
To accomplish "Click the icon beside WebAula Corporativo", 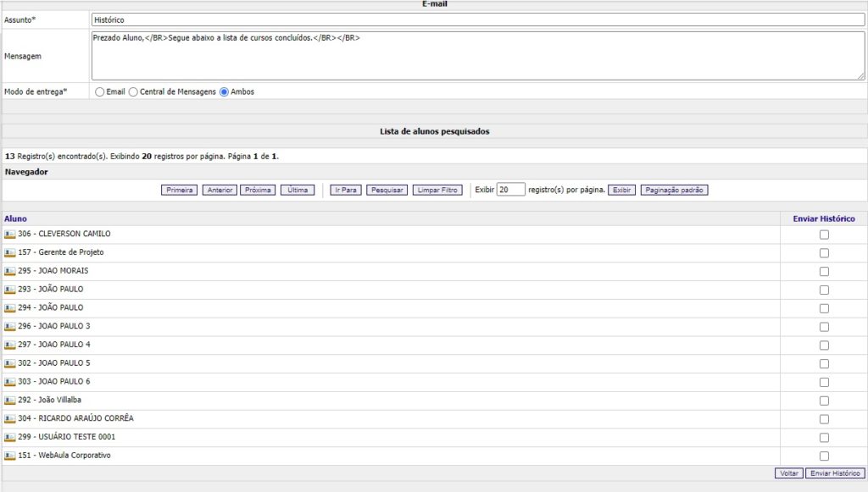I will pos(10,456).
